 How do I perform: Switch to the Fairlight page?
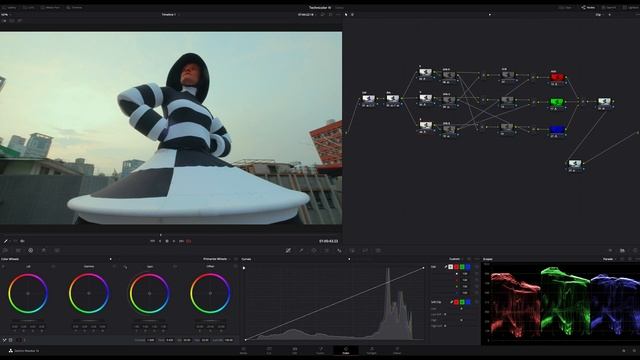click(x=371, y=351)
